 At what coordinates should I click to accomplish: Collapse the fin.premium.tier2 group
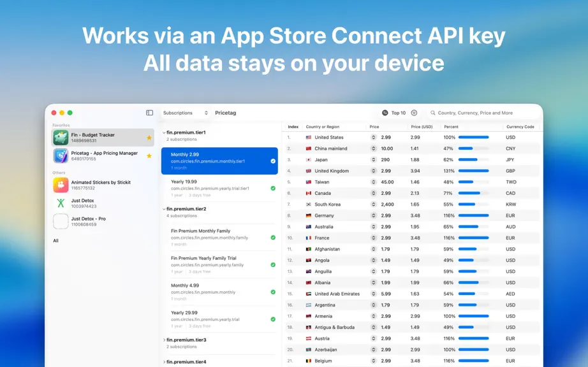click(x=164, y=209)
